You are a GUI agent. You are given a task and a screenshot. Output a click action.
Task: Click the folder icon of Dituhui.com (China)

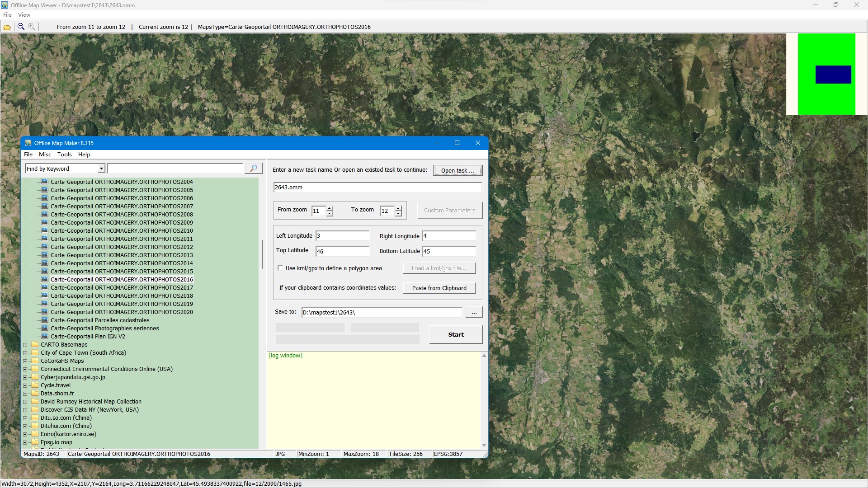pos(35,426)
